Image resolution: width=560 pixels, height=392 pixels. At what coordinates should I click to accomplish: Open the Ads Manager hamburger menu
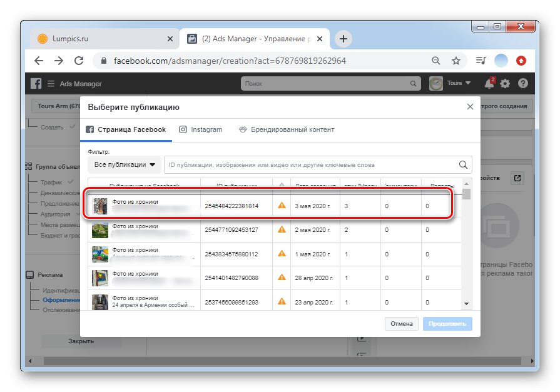coord(51,84)
